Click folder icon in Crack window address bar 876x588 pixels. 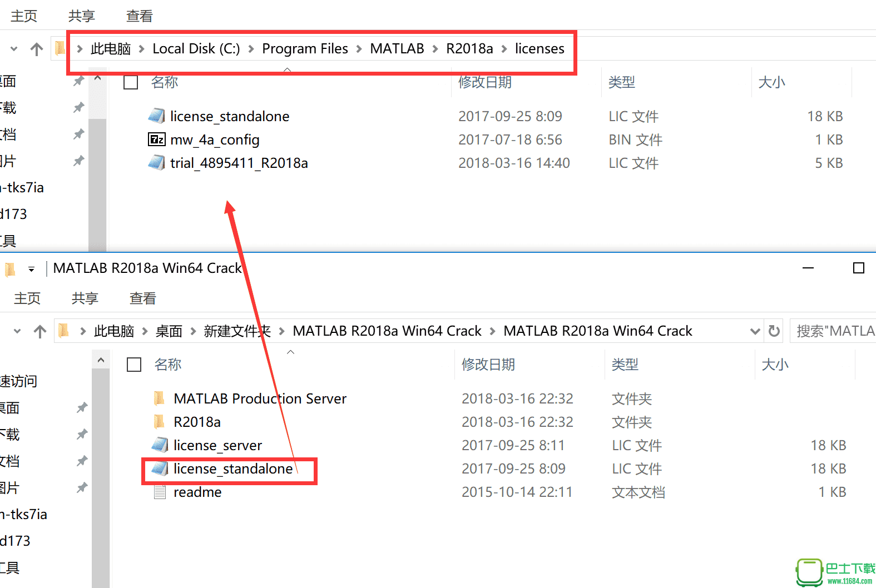pos(63,331)
